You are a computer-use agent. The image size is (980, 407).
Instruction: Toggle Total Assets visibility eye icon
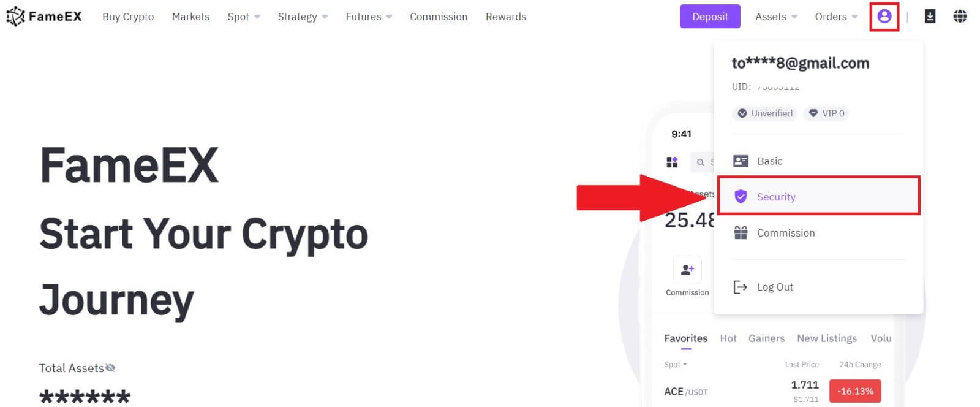[110, 367]
